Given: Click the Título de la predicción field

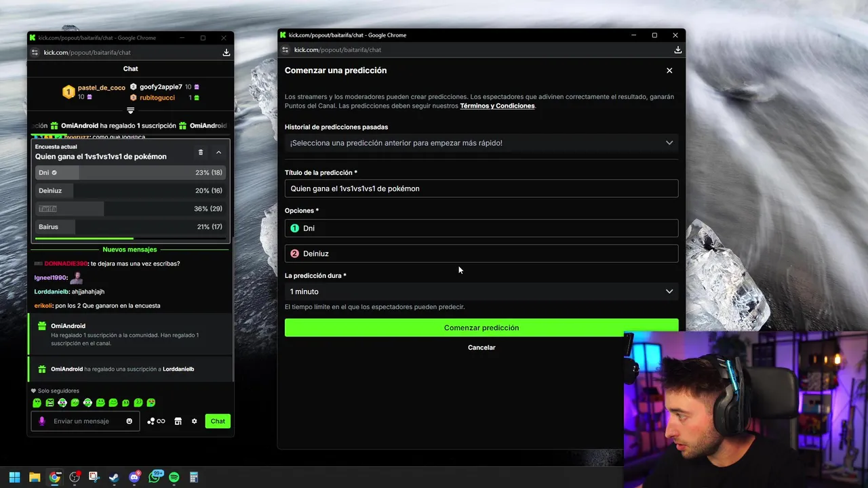Looking at the screenshot, I should pyautogui.click(x=481, y=188).
